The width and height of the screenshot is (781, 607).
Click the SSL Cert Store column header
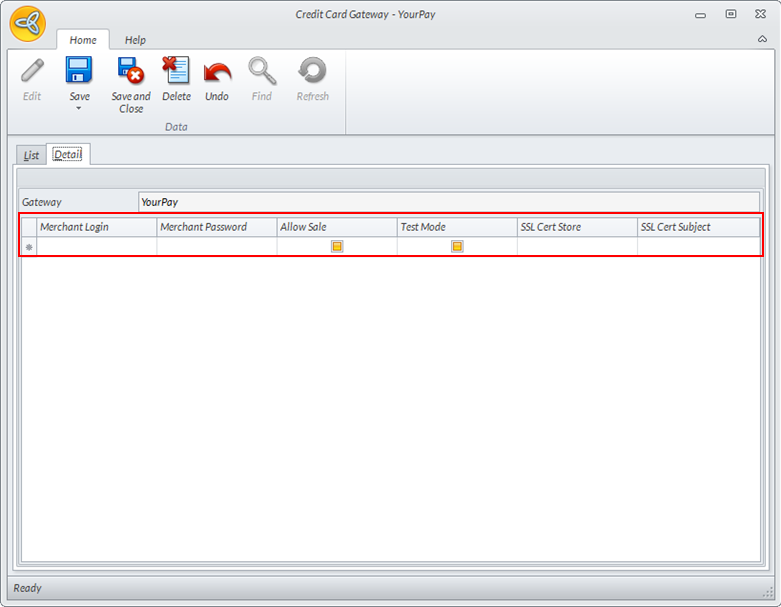(577, 227)
